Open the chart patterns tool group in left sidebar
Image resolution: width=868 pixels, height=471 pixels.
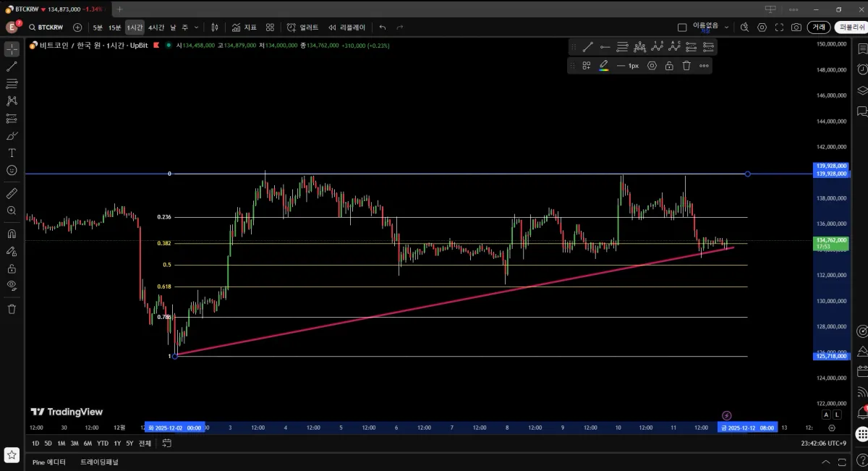click(x=12, y=101)
